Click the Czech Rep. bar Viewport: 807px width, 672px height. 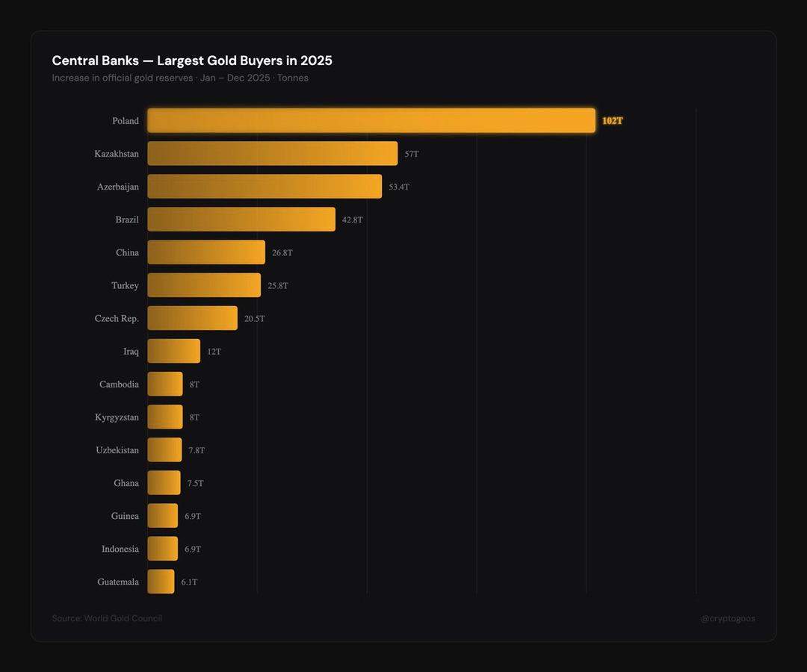[193, 318]
